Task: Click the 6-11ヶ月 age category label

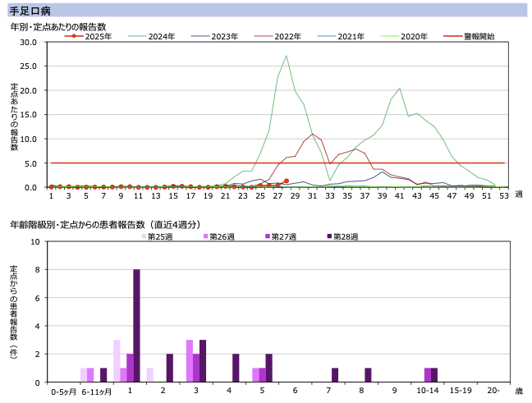Action: coord(97,392)
